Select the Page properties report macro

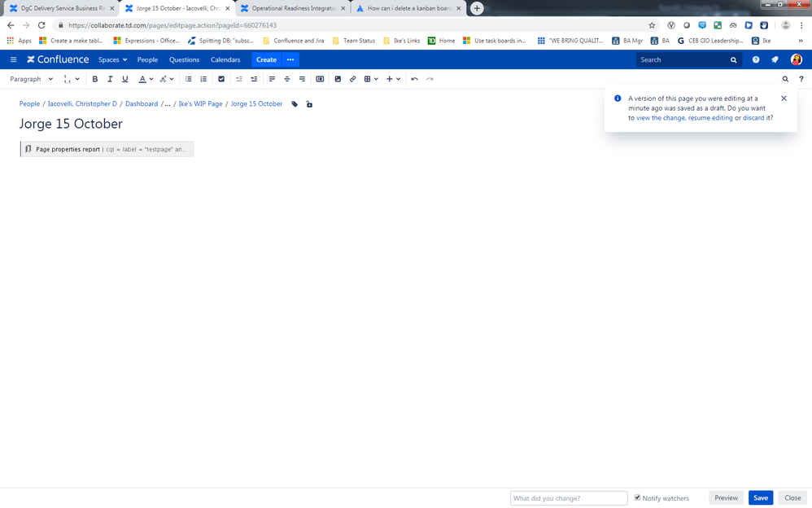(x=107, y=149)
